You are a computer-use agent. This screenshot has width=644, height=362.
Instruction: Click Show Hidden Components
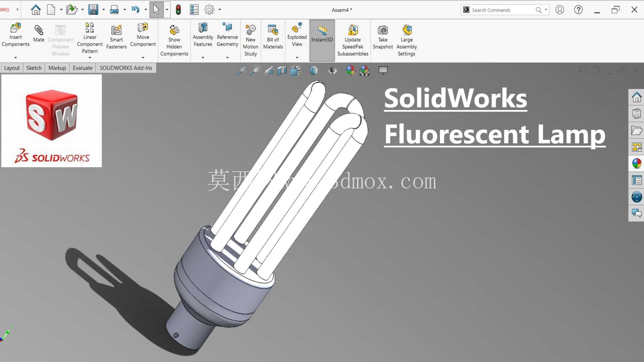174,40
